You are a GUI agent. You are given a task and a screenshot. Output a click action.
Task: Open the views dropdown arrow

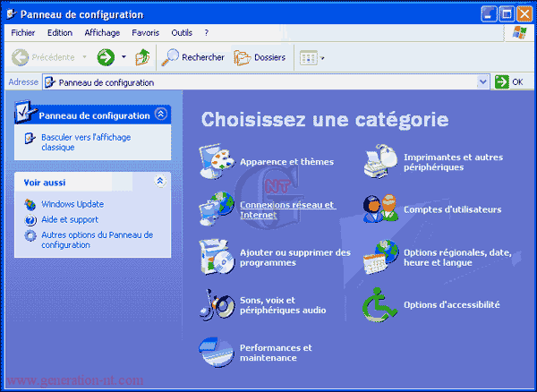pos(322,58)
